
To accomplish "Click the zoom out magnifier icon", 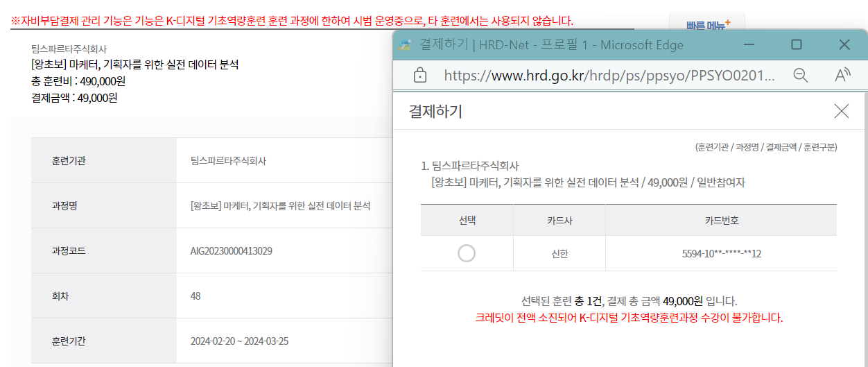I will (x=801, y=75).
